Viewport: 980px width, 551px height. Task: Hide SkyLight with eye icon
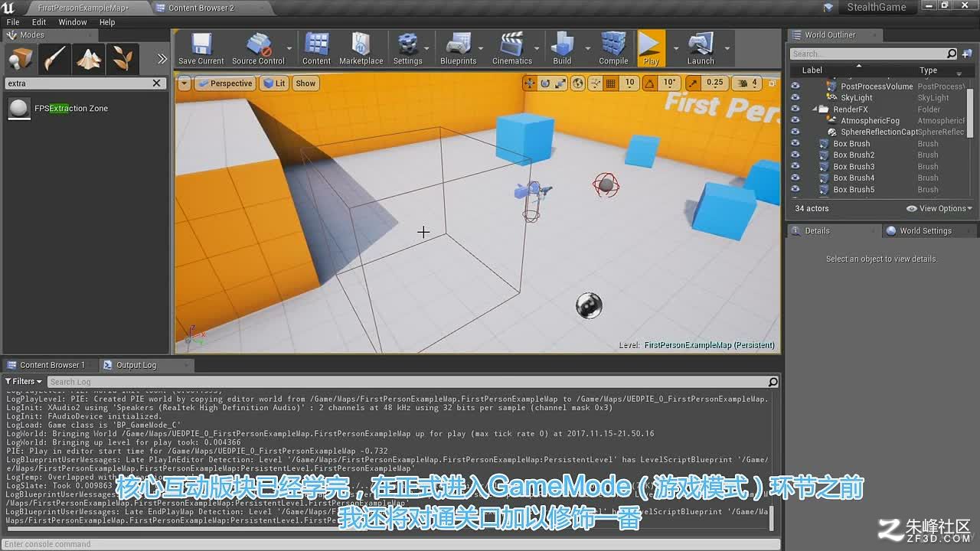point(795,98)
